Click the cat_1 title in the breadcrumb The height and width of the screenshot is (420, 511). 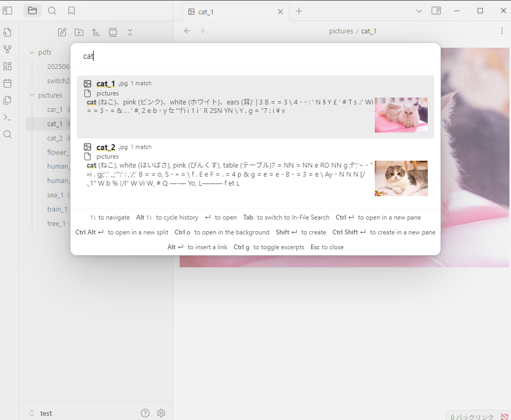pyautogui.click(x=368, y=31)
